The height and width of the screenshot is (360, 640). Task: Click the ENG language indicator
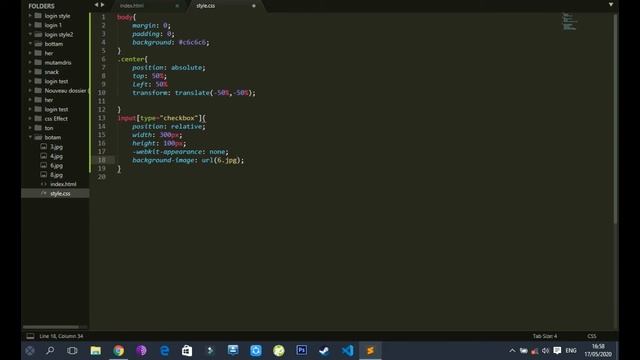coord(571,351)
